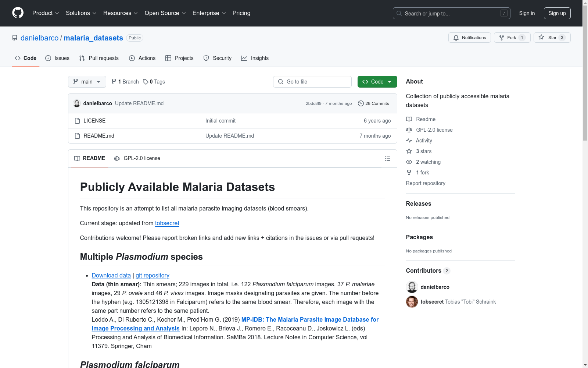Open the danielbarco owner link
This screenshot has height=368, width=588.
tap(40, 38)
